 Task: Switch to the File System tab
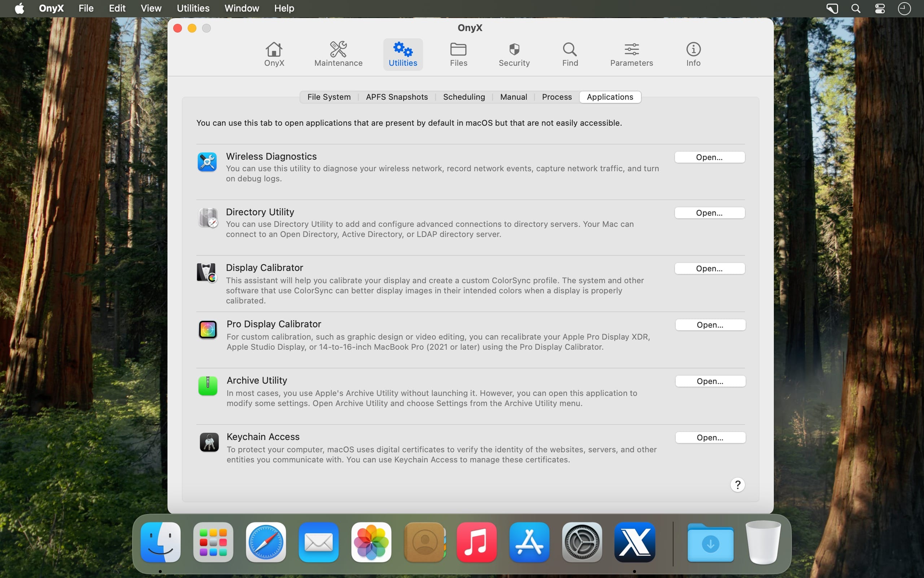[329, 97]
